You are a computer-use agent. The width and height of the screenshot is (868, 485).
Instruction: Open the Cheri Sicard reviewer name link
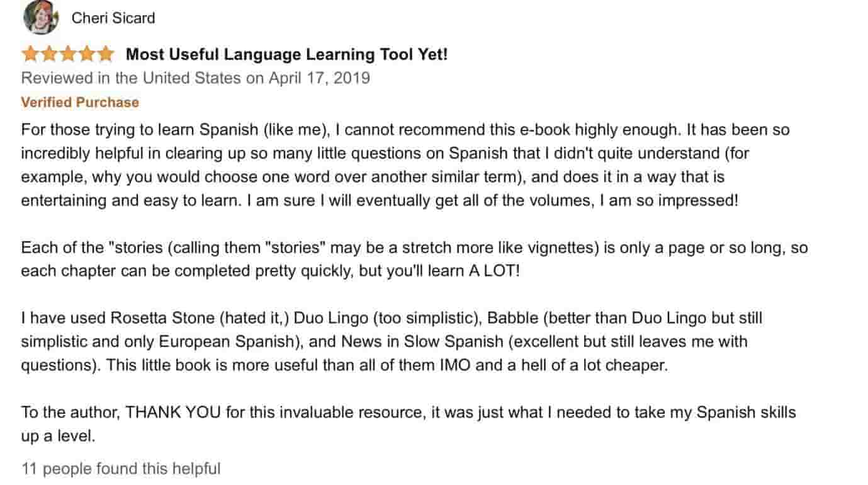tap(113, 18)
